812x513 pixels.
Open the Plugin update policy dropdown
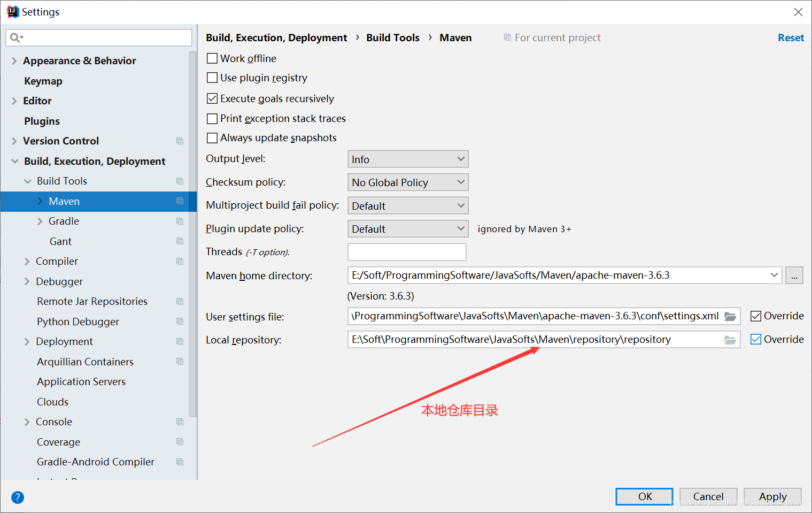tap(408, 229)
